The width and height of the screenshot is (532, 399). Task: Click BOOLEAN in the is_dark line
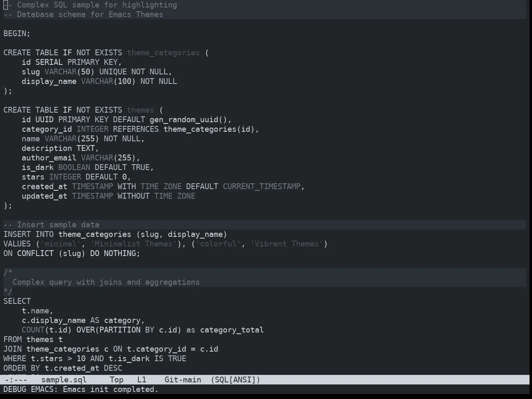click(x=74, y=167)
